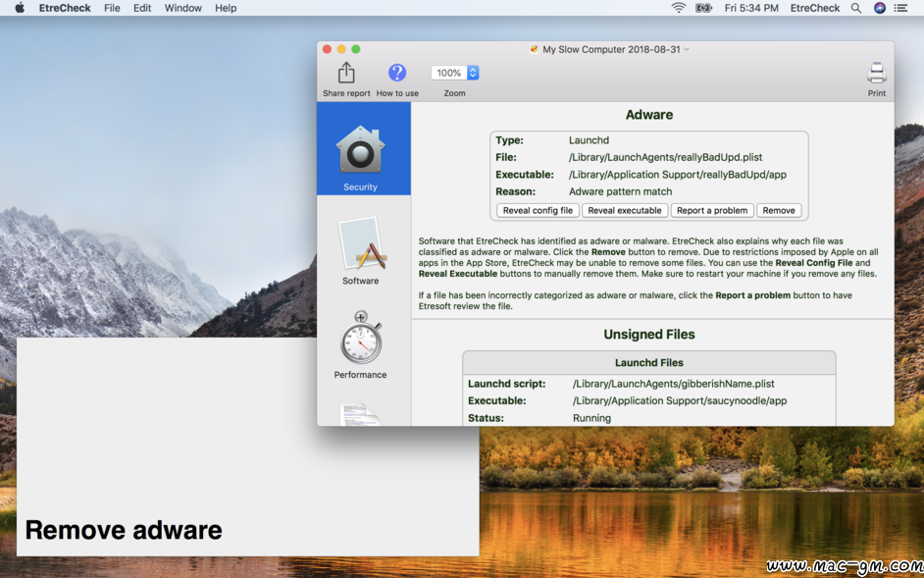Click the Reveal executable button
This screenshot has width=924, height=578.
point(625,210)
